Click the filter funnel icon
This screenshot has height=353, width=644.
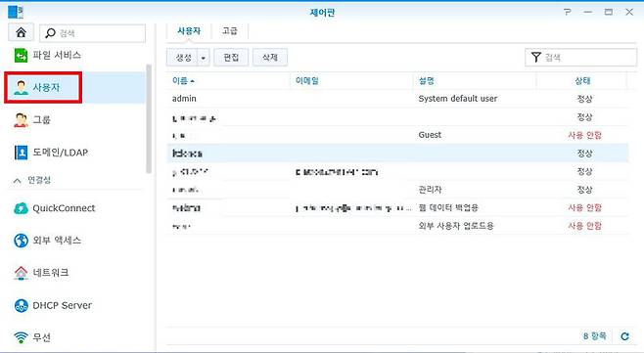tap(535, 57)
